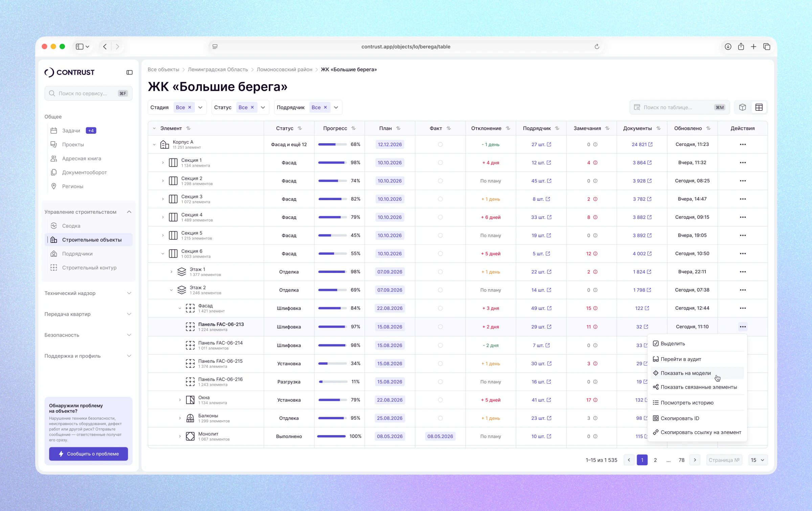Screen dimensions: 812x511
Task: Reload the page using the refresh icon
Action: point(597,47)
